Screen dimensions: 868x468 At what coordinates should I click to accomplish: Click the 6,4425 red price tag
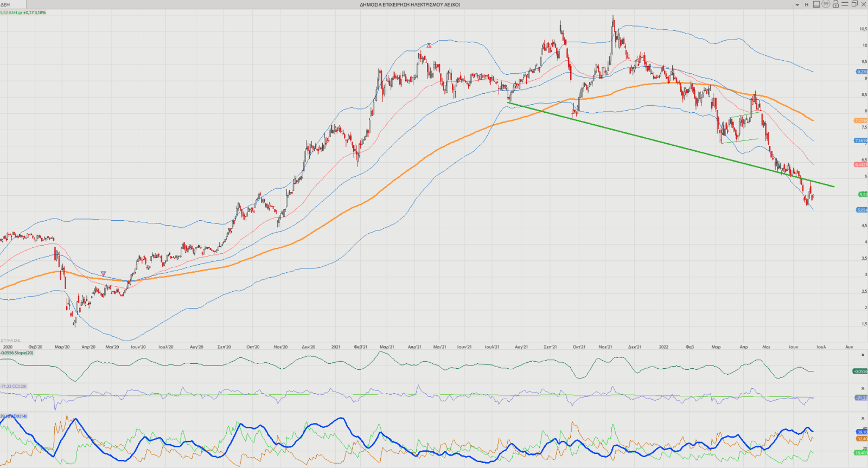coord(861,164)
